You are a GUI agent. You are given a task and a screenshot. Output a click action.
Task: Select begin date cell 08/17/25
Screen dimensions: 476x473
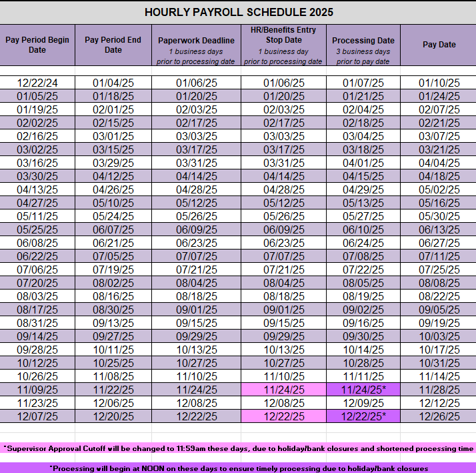point(37,310)
